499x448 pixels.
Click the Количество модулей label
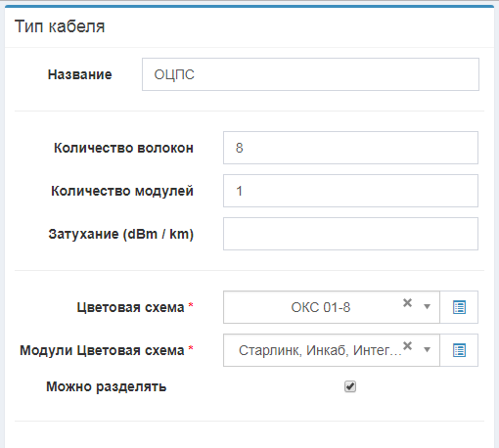click(122, 191)
